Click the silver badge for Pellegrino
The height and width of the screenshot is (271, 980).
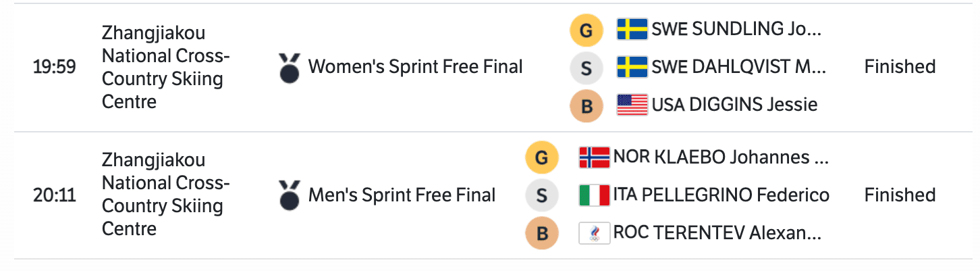(x=542, y=196)
